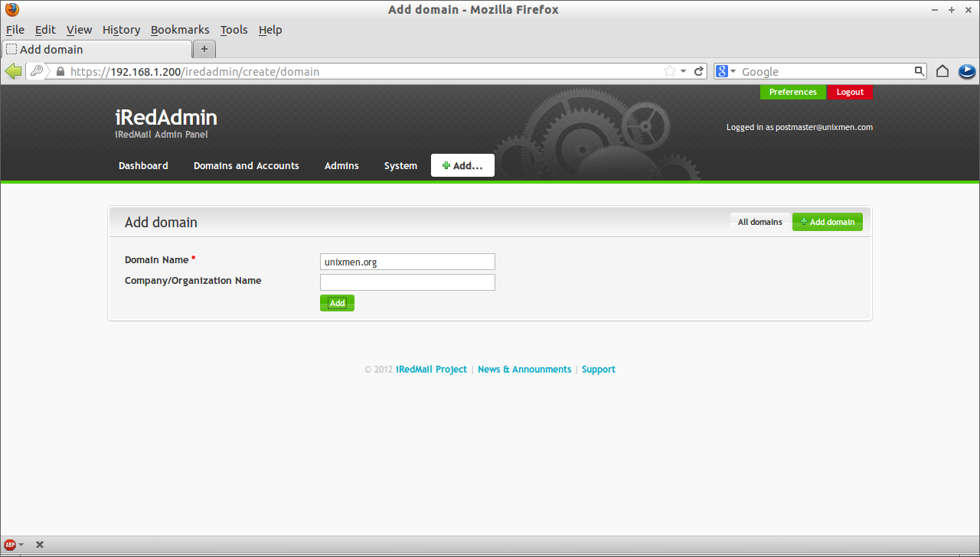
Task: Close the add-on bar with X
Action: coord(40,545)
